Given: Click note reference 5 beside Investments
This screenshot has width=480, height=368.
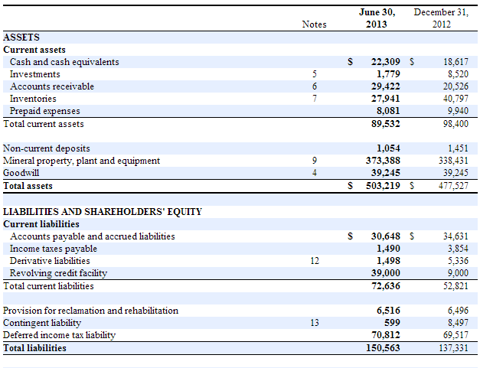Looking at the screenshot, I should (x=314, y=74).
